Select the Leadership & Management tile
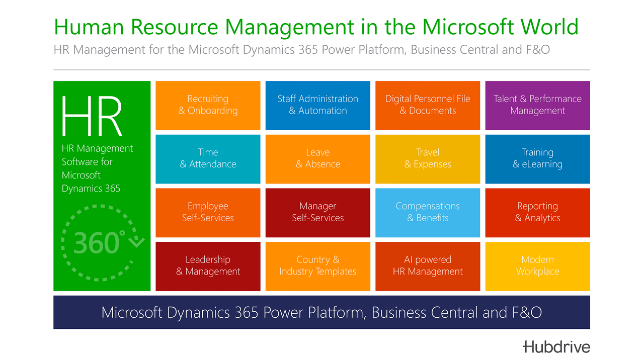 (x=208, y=266)
